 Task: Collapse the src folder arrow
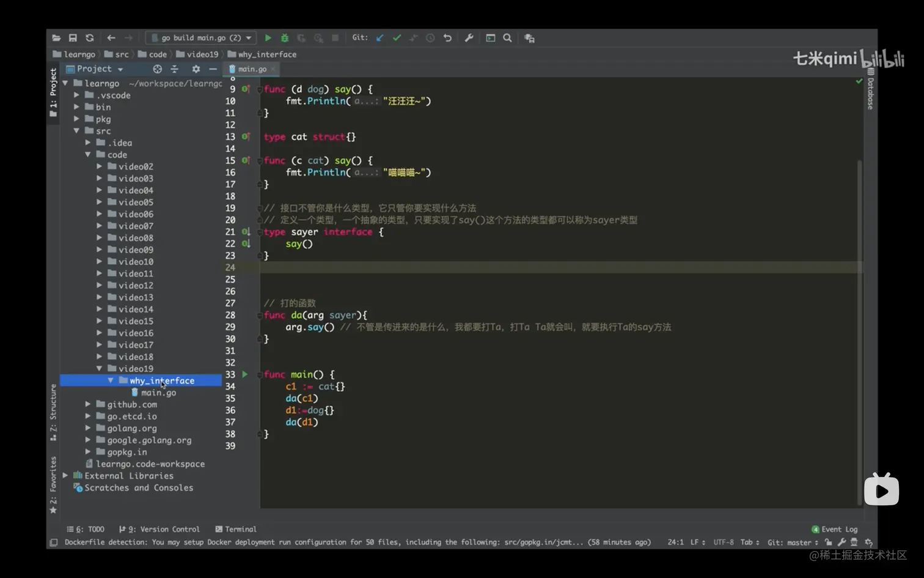tap(76, 131)
